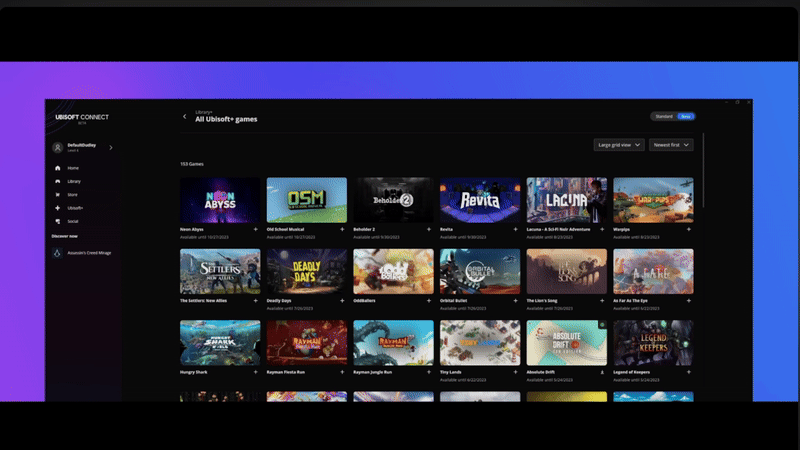Viewport: 800px width, 450px height.
Task: Click the Store cart icon
Action: click(x=58, y=194)
